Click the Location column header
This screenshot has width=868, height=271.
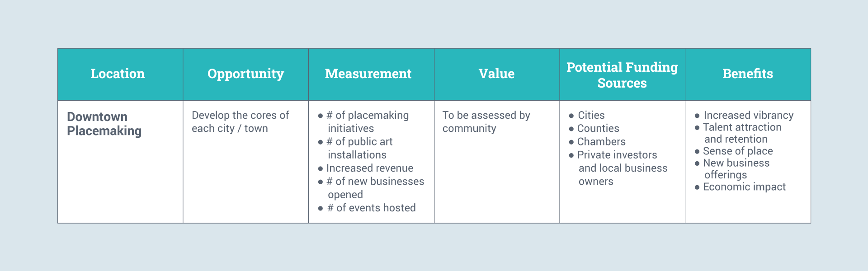click(x=118, y=74)
